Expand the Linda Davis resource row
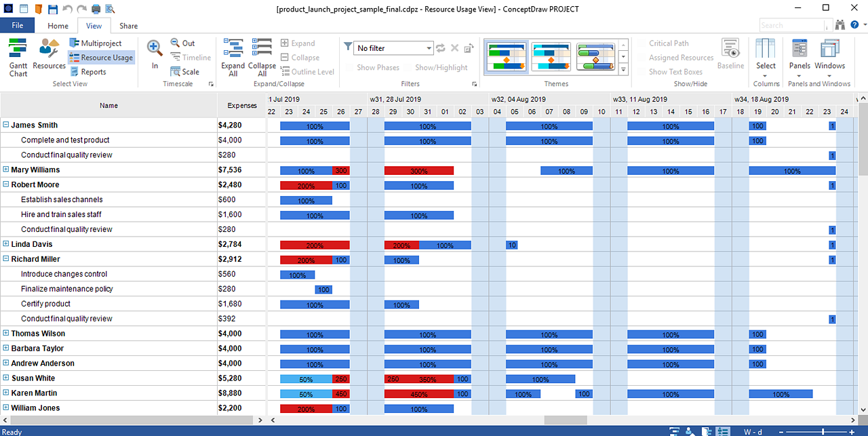Screen dimensions: 868x436 (x=6, y=244)
